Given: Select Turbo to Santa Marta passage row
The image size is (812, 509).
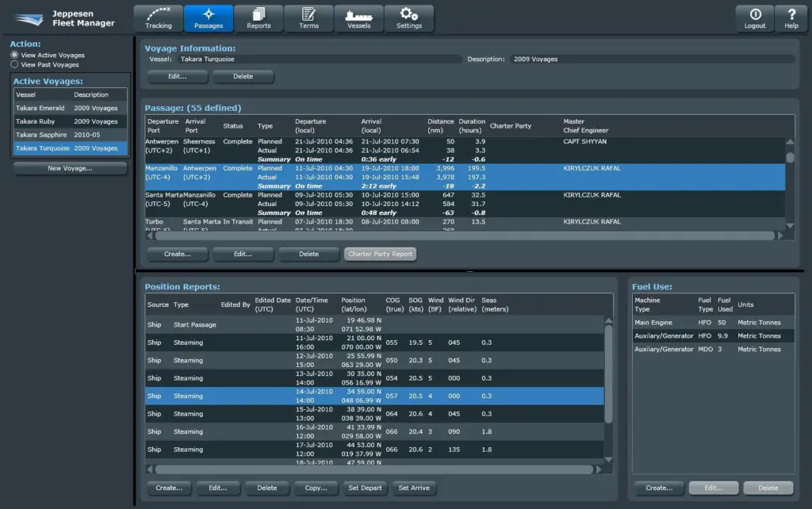Looking at the screenshot, I should (x=465, y=224).
